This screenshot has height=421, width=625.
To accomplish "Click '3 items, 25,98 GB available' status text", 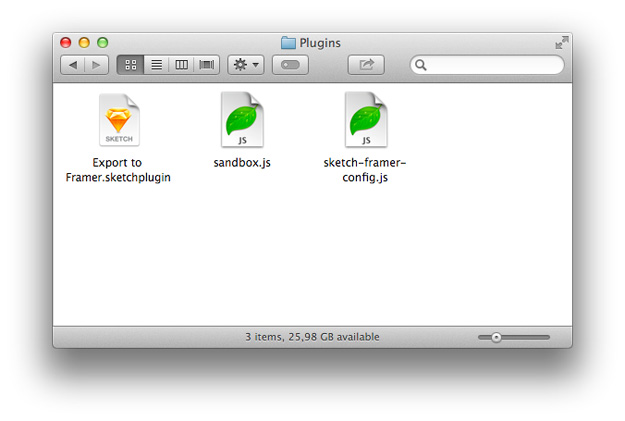I will [x=312, y=337].
